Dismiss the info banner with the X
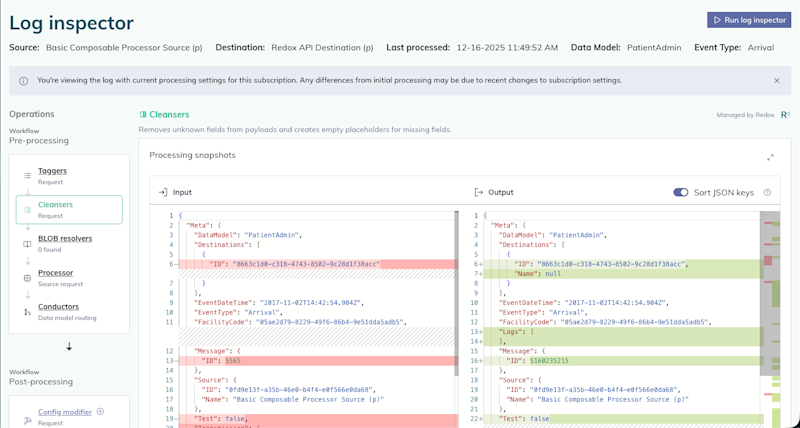The image size is (800, 428). click(777, 81)
